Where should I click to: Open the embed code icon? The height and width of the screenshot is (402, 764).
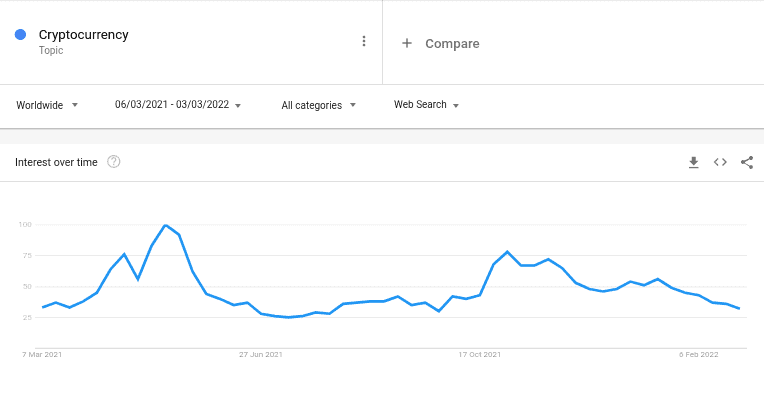point(720,162)
